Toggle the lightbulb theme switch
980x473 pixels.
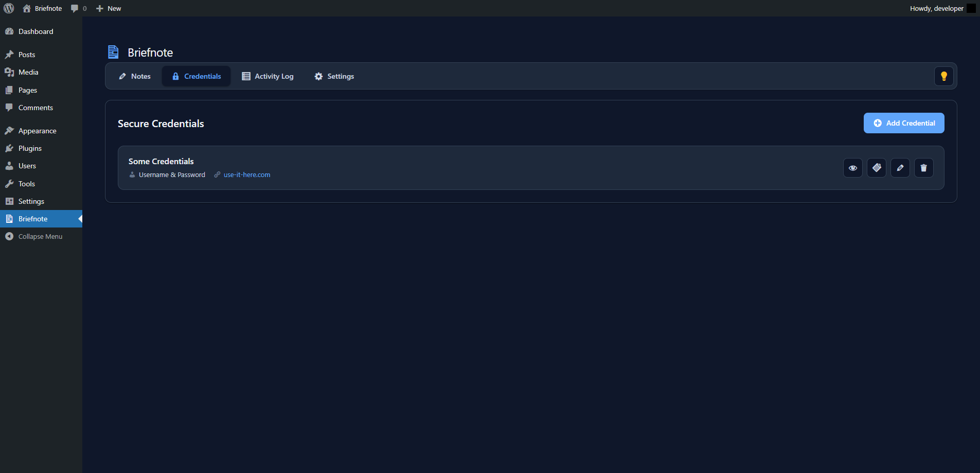pos(944,76)
